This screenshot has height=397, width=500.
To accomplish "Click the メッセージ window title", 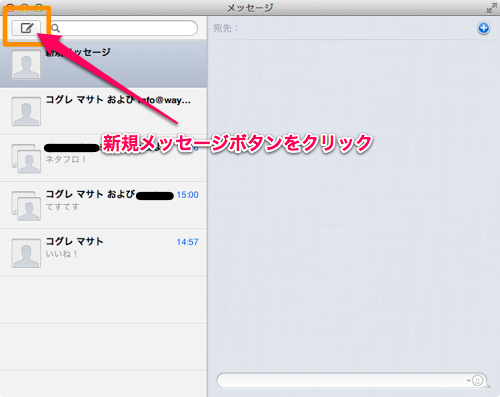I will (x=250, y=8).
